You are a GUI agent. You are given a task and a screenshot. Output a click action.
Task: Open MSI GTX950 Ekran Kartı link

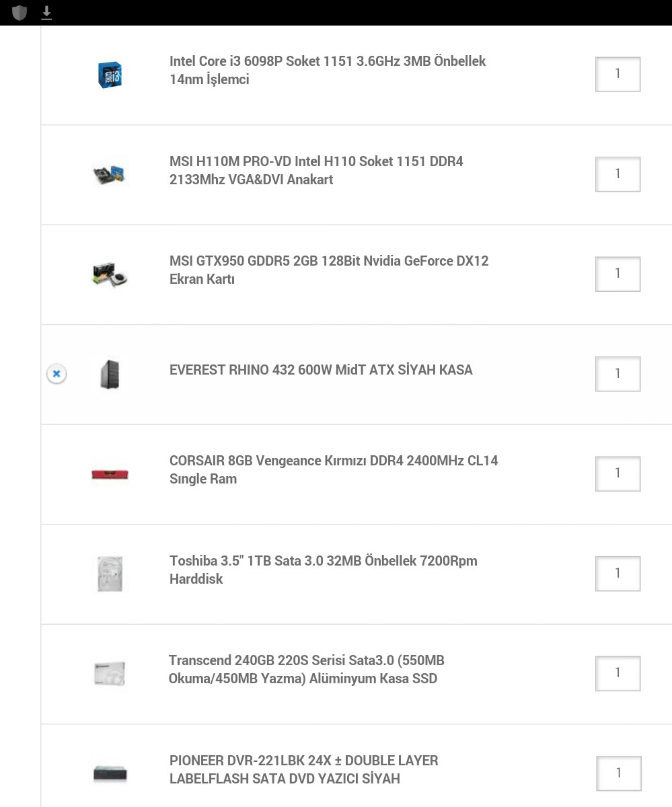click(x=329, y=270)
